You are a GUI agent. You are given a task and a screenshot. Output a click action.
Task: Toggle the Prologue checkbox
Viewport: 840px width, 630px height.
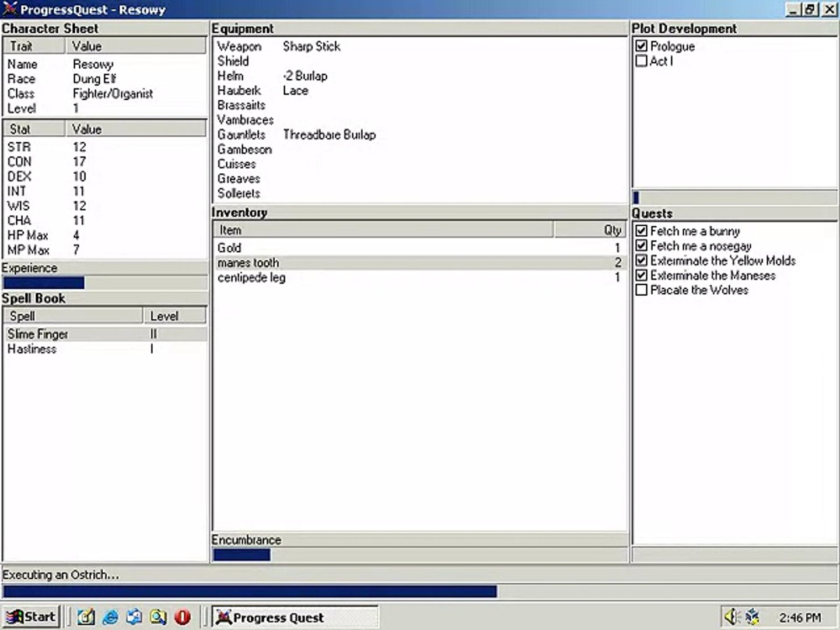(641, 45)
